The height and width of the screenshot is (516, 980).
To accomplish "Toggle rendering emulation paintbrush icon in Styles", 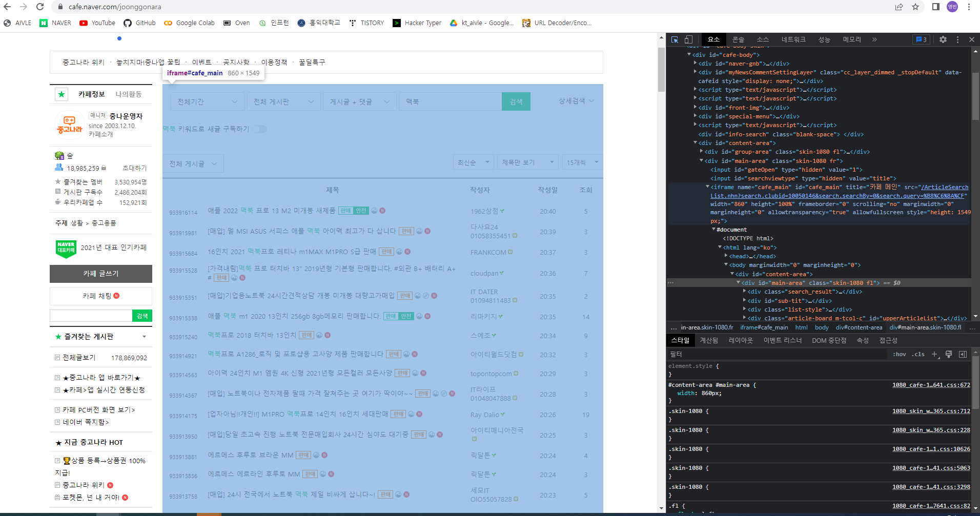I will 949,354.
